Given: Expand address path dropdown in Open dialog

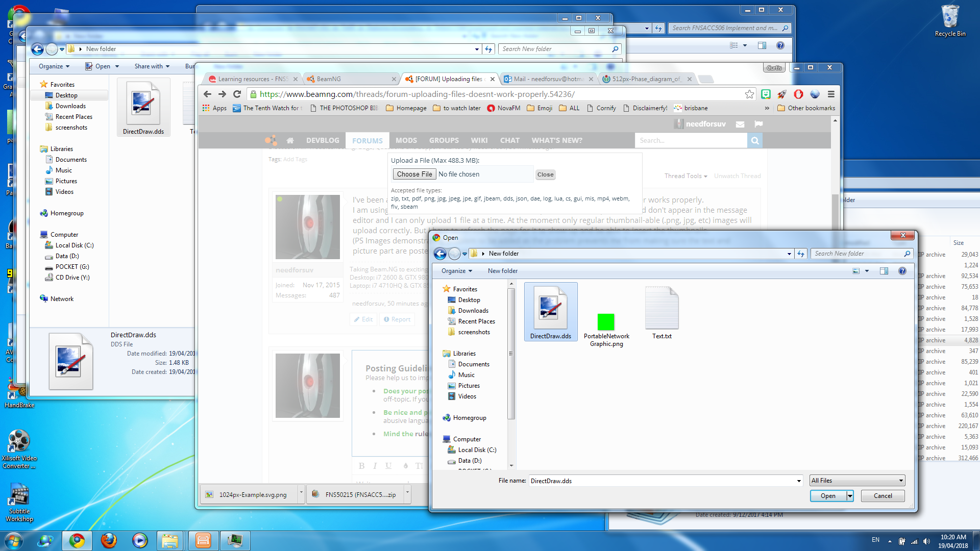Looking at the screenshot, I should tap(789, 254).
